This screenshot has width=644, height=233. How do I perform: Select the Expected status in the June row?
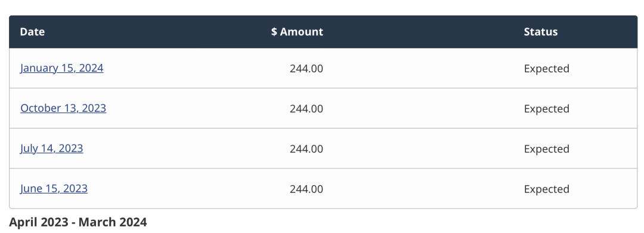pyautogui.click(x=546, y=189)
